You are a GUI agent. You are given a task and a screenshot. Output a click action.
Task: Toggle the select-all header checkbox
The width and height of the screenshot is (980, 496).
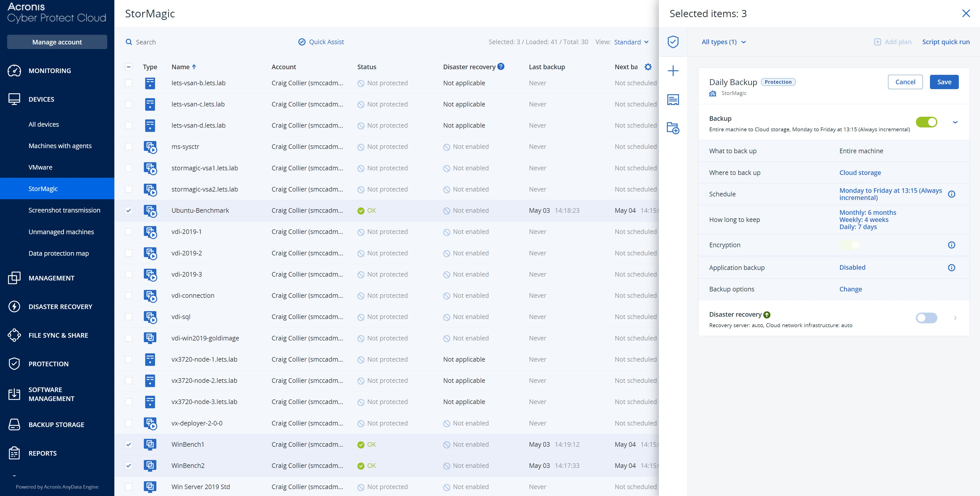[x=129, y=67]
